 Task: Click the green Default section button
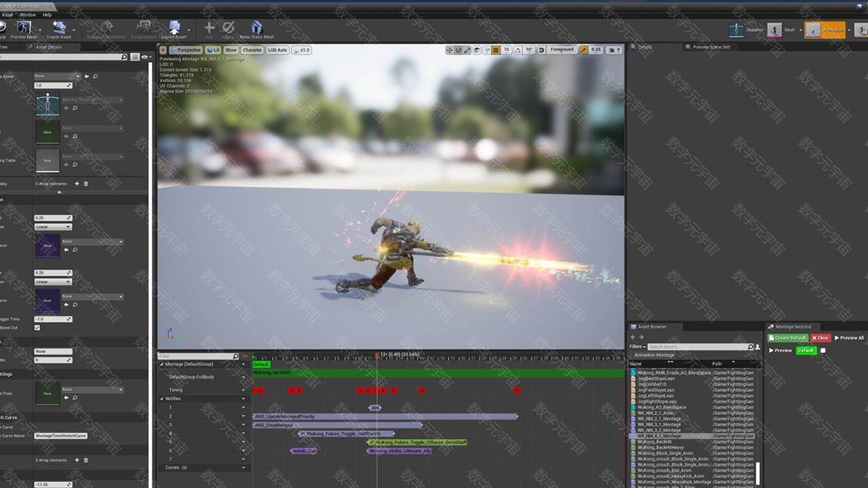(x=806, y=350)
